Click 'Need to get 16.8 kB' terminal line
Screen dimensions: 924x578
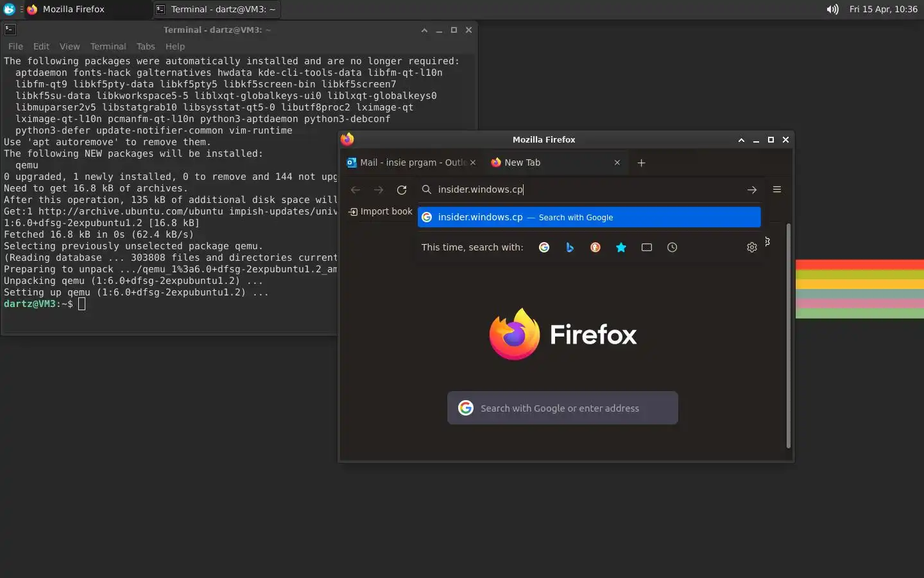[96, 188]
